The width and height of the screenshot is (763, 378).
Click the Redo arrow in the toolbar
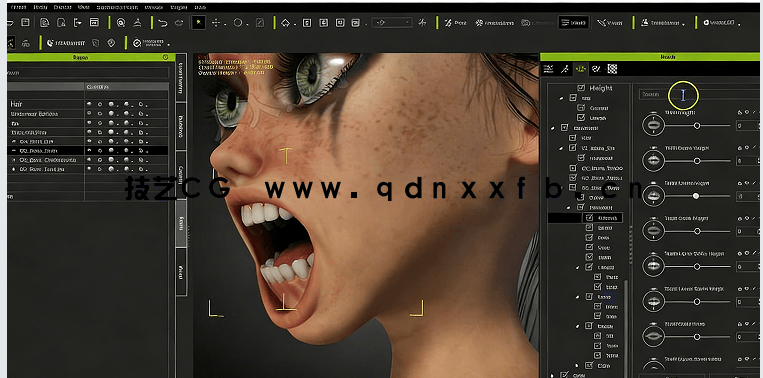click(x=179, y=23)
